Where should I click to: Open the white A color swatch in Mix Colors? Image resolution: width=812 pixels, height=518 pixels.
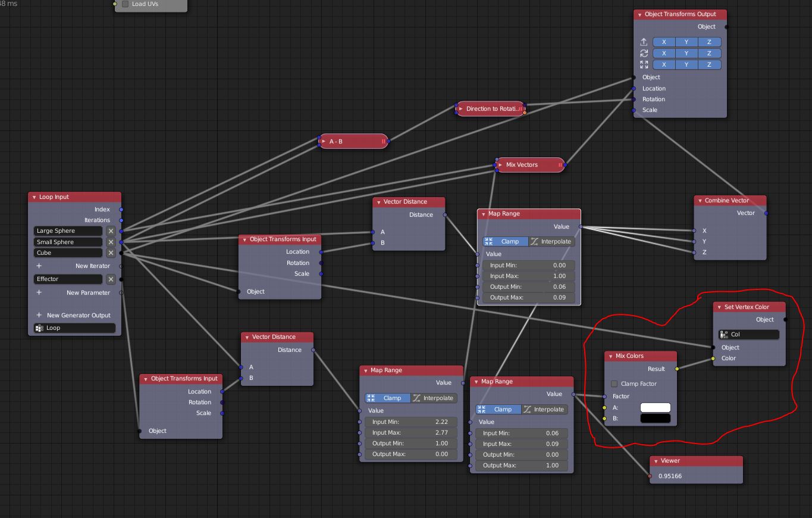(x=655, y=407)
